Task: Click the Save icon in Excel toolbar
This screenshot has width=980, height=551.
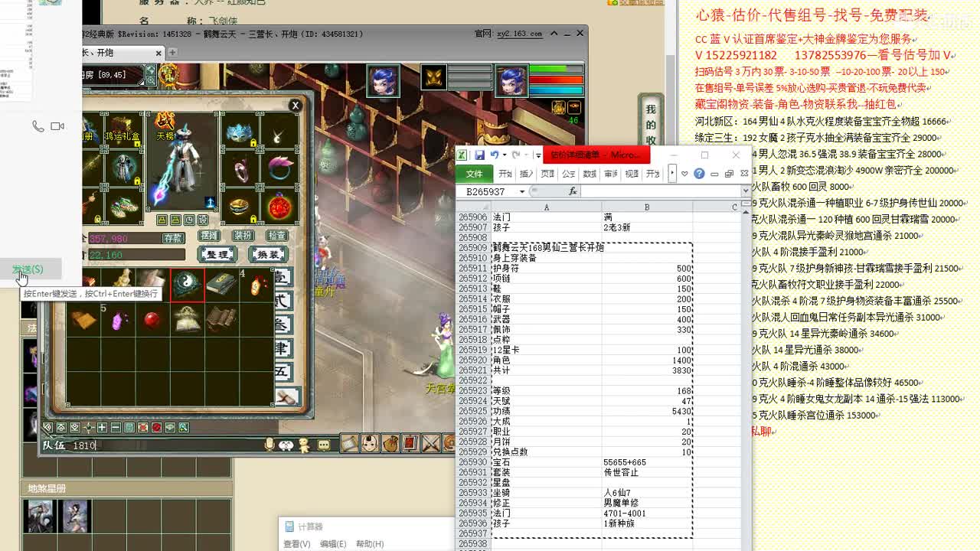Action: tap(479, 155)
